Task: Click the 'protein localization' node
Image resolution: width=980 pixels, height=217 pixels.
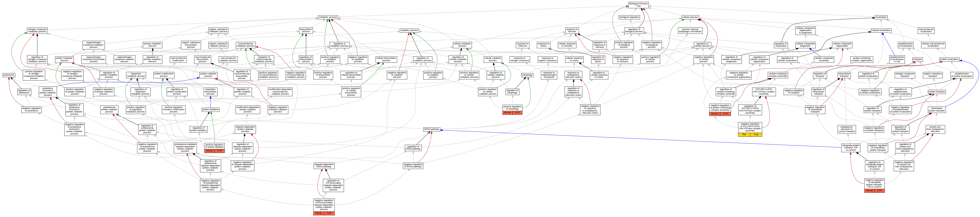Action: tap(949, 59)
